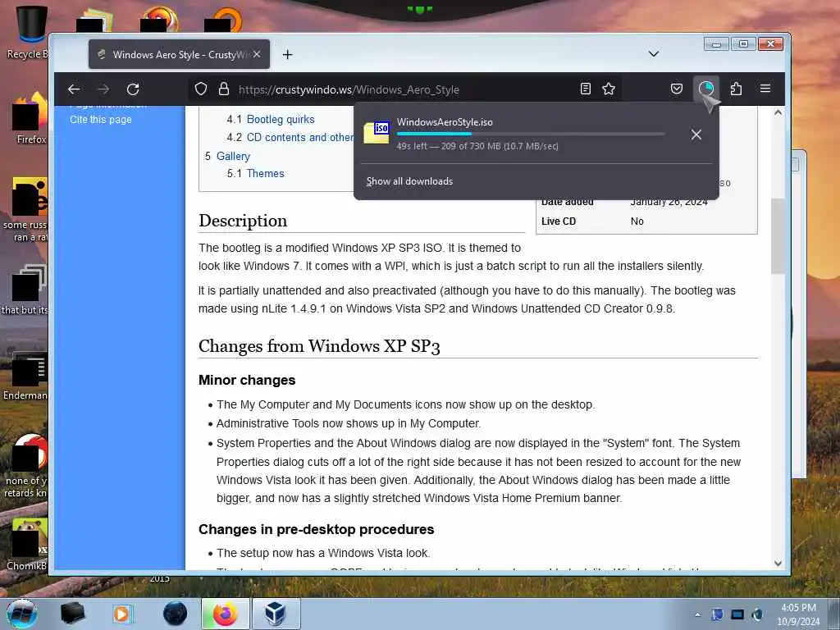Open the volume tray icon

[757, 614]
